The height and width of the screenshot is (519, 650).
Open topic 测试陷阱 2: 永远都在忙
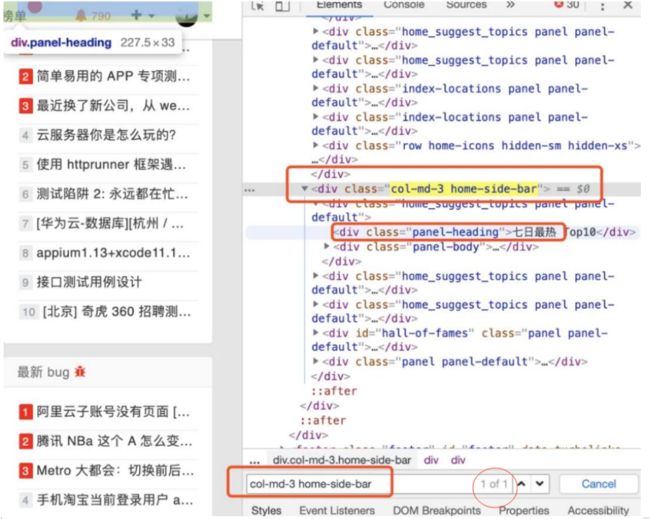point(112,194)
